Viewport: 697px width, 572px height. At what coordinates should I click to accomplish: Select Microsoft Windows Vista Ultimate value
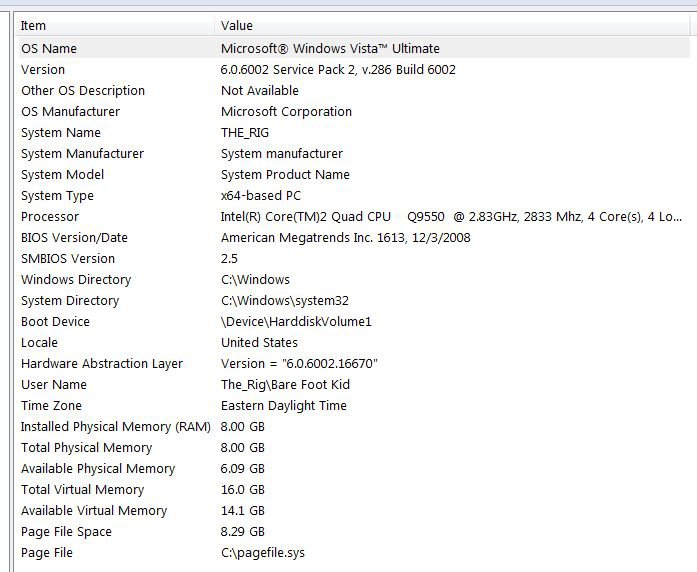330,48
